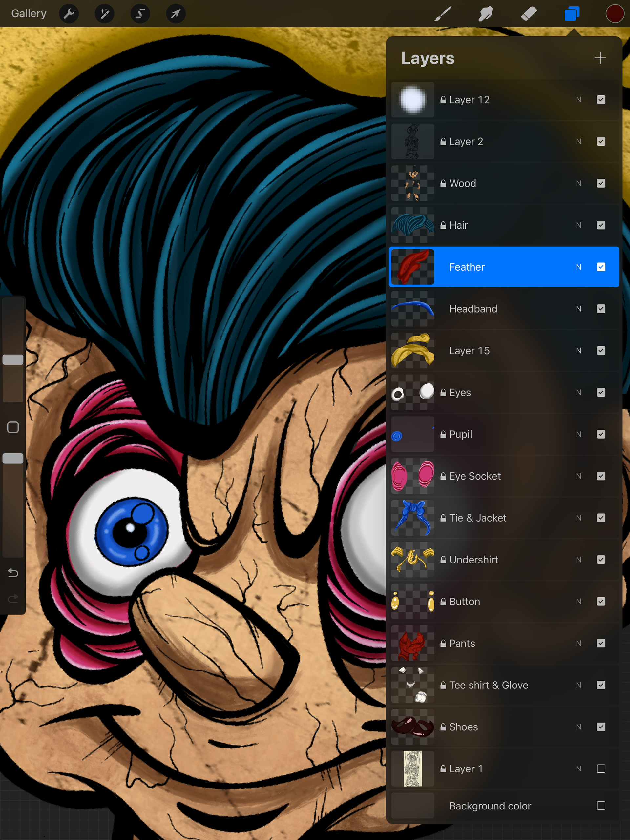Image resolution: width=630 pixels, height=840 pixels.
Task: Add a new layer with plus
Action: tap(600, 58)
